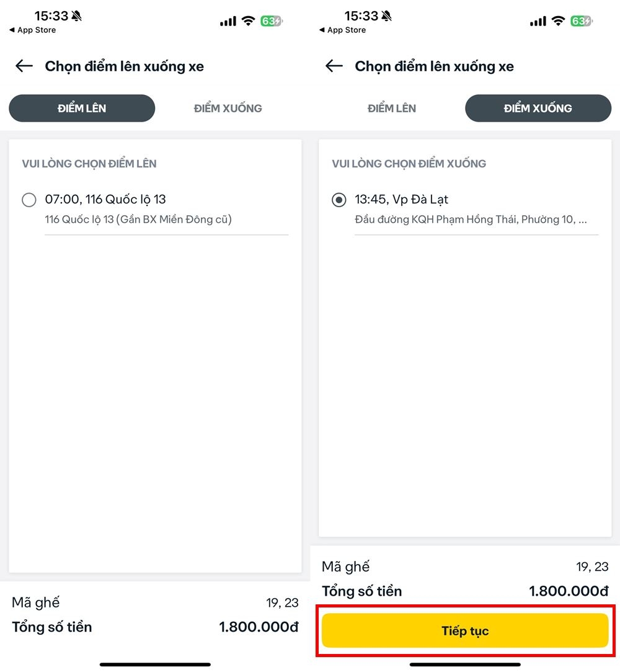620x672 pixels.
Task: Select the 07:00, 116 Quốc lộ 13 radio button
Action: [29, 200]
